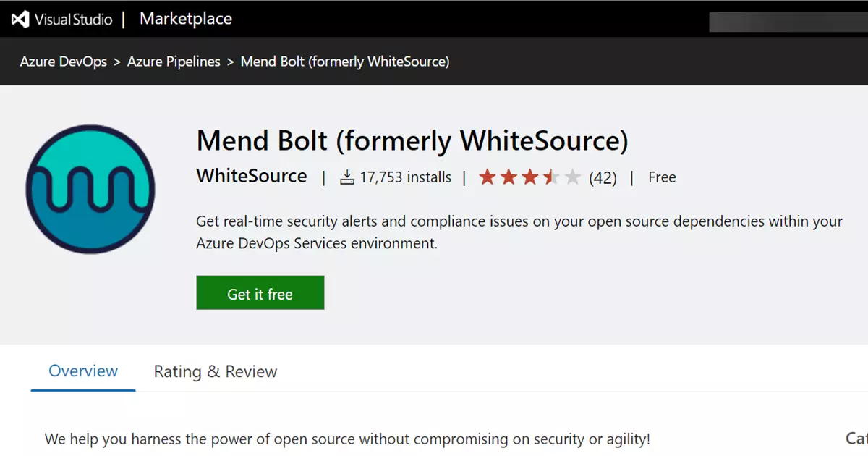Image resolution: width=868 pixels, height=456 pixels.
Task: Click the (42) review count
Action: point(603,178)
